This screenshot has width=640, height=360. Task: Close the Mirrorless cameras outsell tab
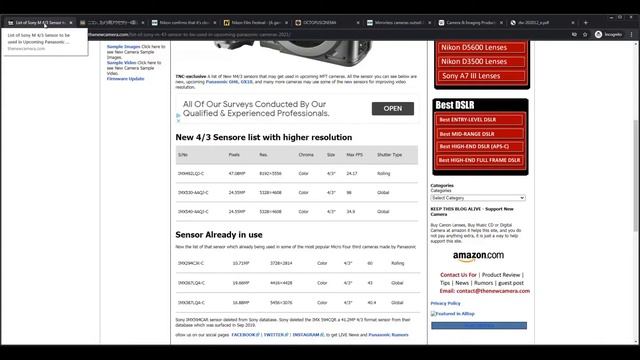[x=429, y=23]
